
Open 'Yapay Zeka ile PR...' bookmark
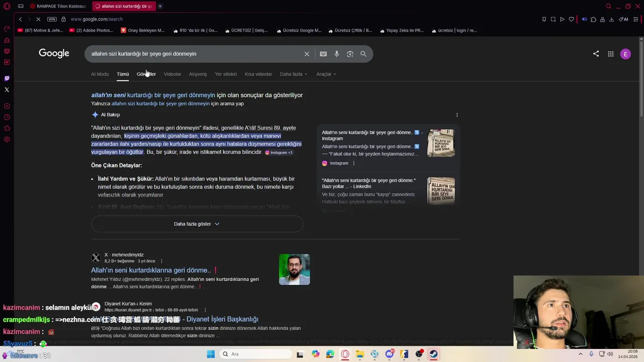(x=402, y=30)
